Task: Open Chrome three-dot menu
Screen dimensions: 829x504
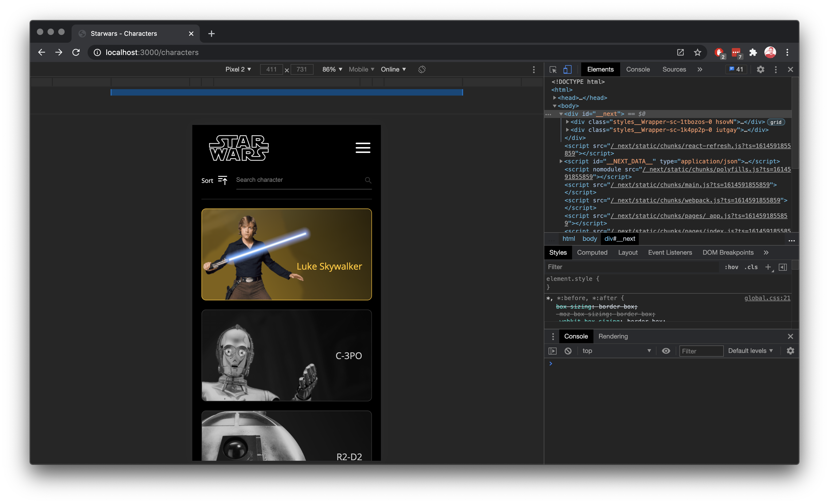Action: [787, 52]
